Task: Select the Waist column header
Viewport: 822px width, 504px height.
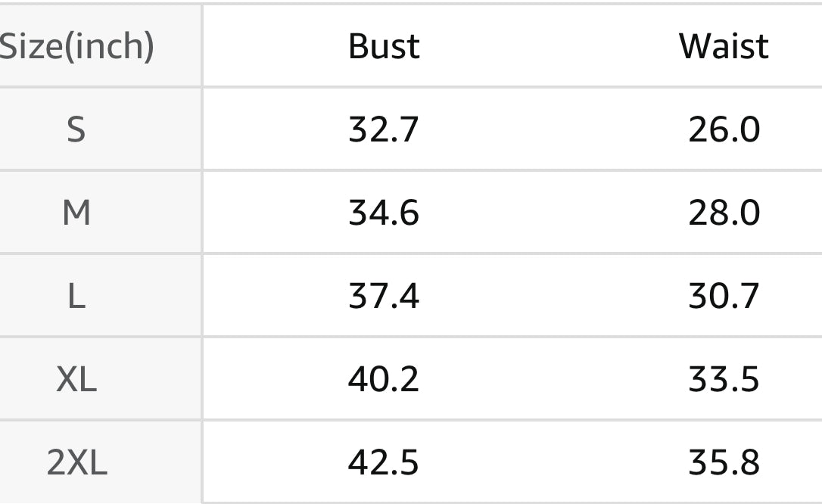Action: [724, 46]
